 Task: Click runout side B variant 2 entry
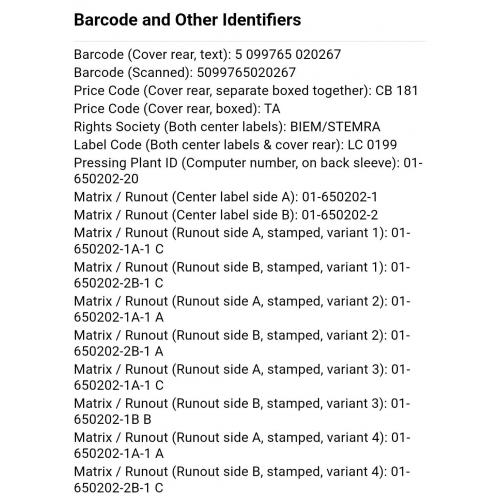coord(242,343)
